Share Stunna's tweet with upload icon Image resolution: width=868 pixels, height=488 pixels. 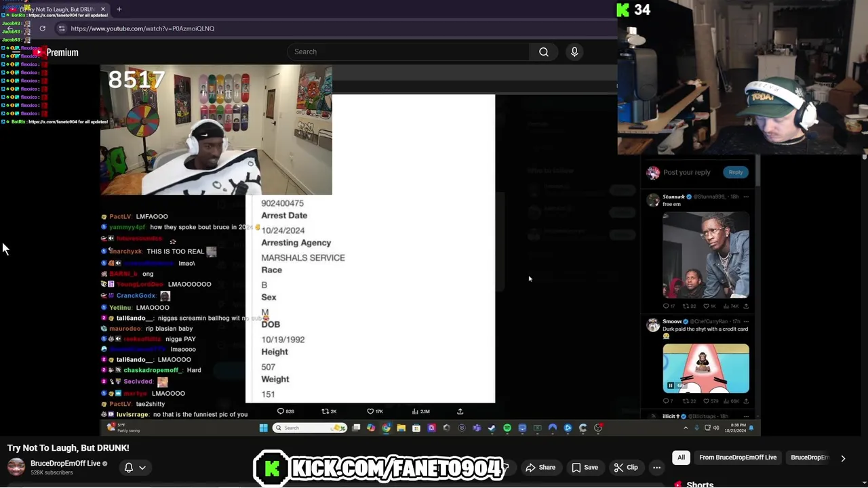746,306
